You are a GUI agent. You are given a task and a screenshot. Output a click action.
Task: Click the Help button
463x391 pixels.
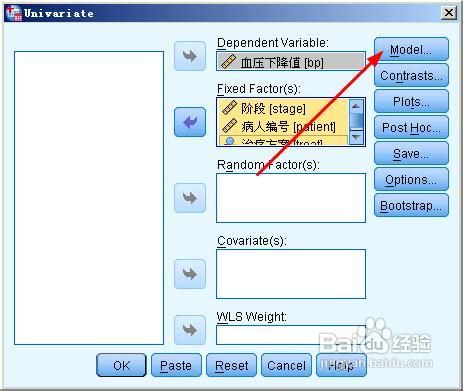[x=341, y=366]
